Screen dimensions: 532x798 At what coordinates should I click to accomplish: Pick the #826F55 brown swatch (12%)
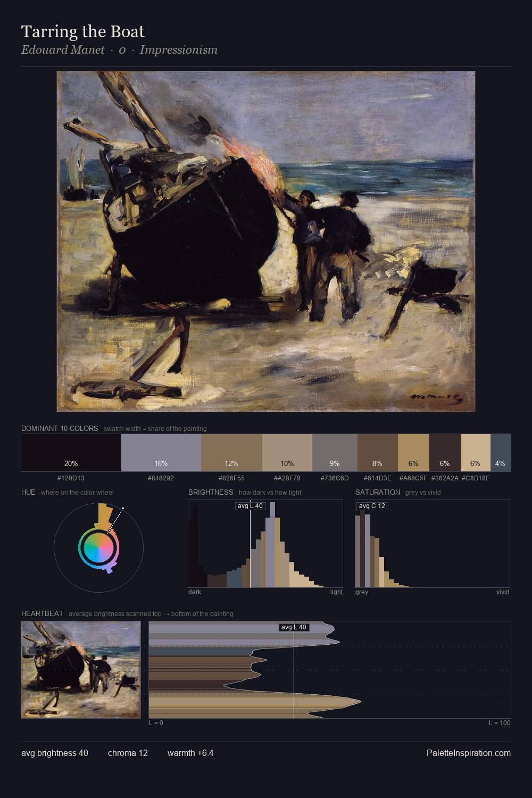tap(231, 453)
